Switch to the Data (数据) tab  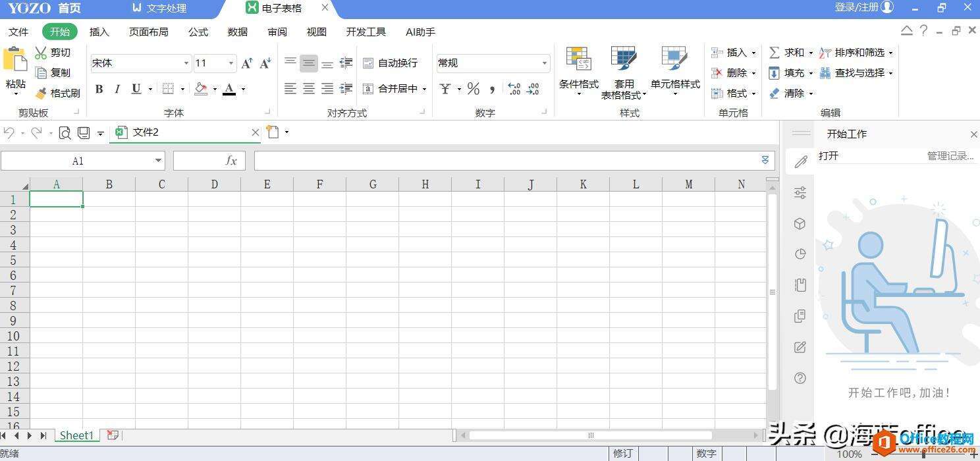coord(238,32)
